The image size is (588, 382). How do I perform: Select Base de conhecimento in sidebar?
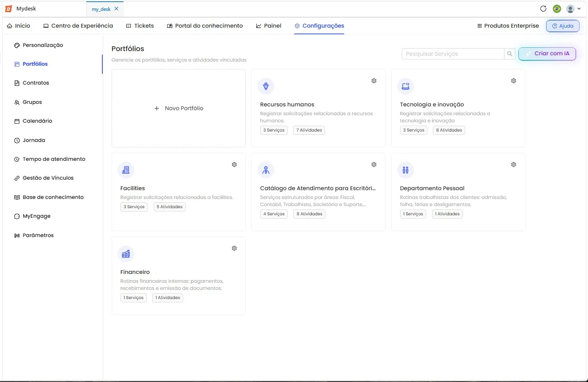49,197
